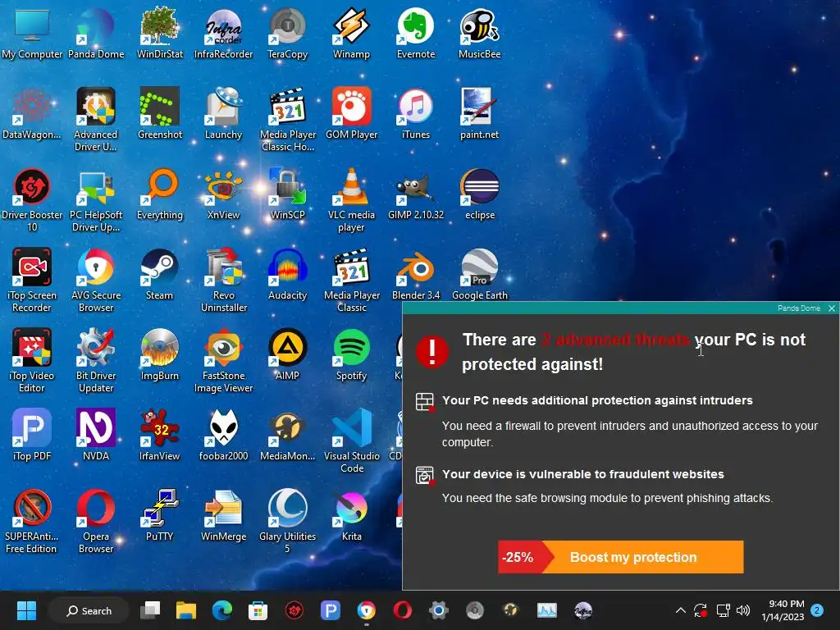840x630 pixels.
Task: Open Revo Uninstaller desktop icon
Action: point(223,281)
